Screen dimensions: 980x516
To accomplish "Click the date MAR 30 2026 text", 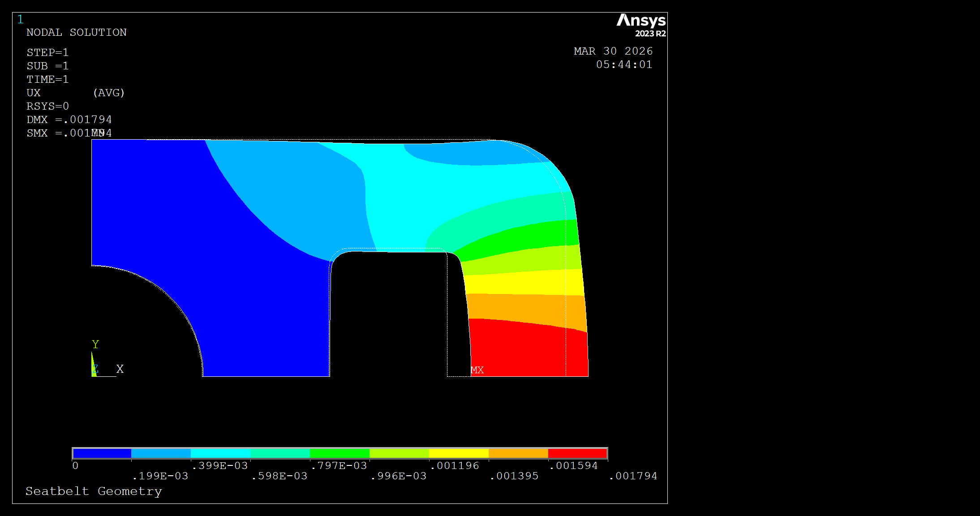I will coord(613,51).
